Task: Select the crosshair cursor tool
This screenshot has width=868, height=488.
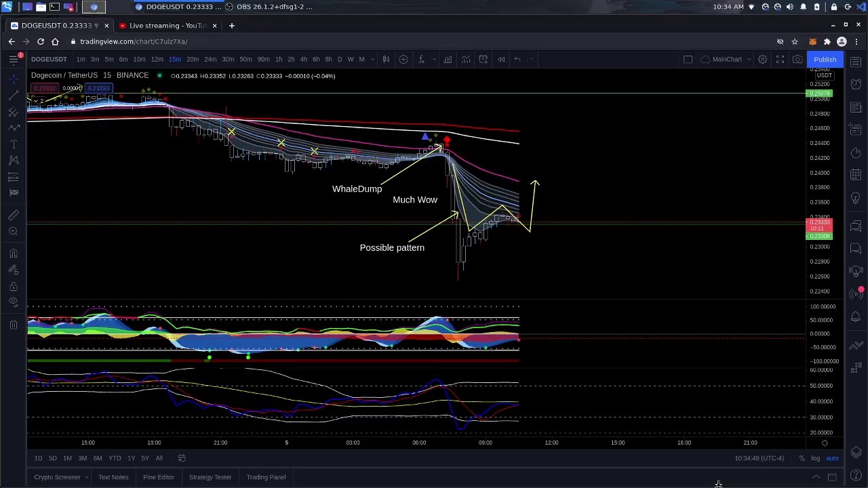Action: coord(14,79)
